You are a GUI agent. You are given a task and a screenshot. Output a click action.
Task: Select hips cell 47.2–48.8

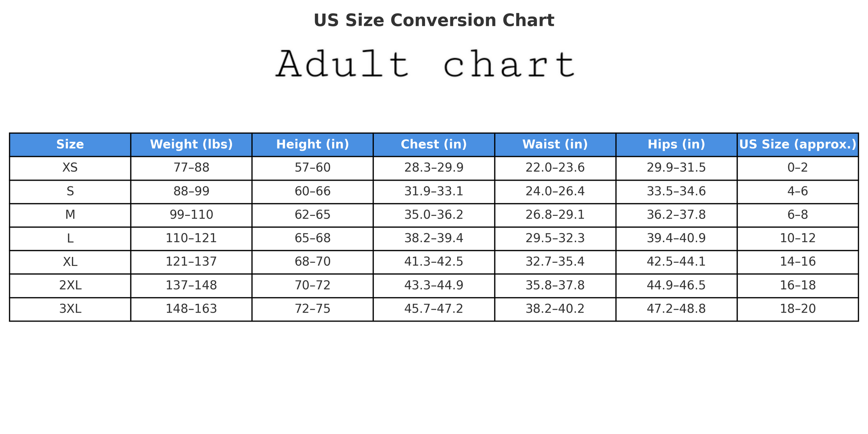[676, 309]
